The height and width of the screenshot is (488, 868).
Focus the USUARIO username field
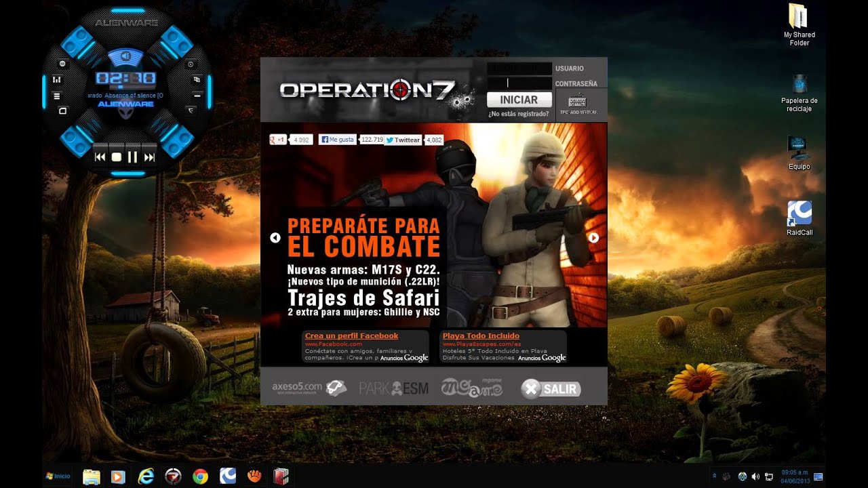tap(519, 68)
